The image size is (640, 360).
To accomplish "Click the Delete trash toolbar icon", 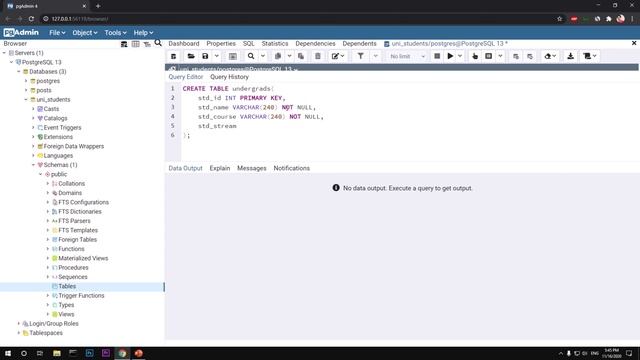I will coord(318,56).
